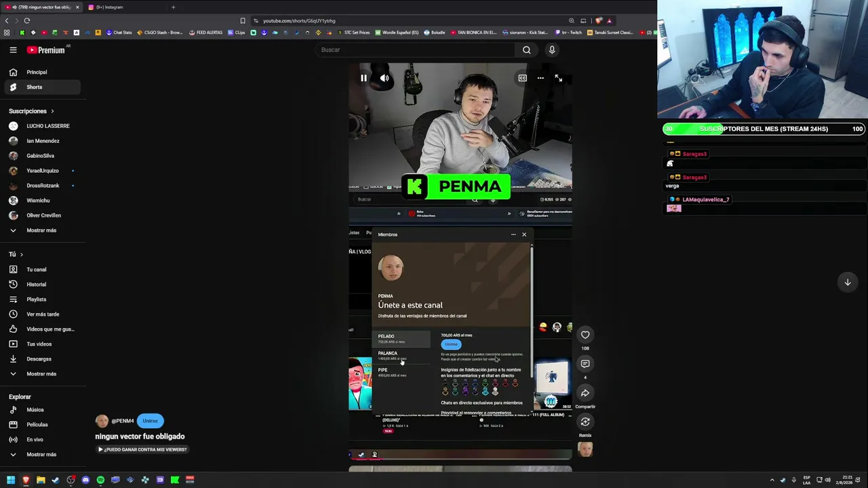Mute the Short with the volume icon

click(384, 78)
